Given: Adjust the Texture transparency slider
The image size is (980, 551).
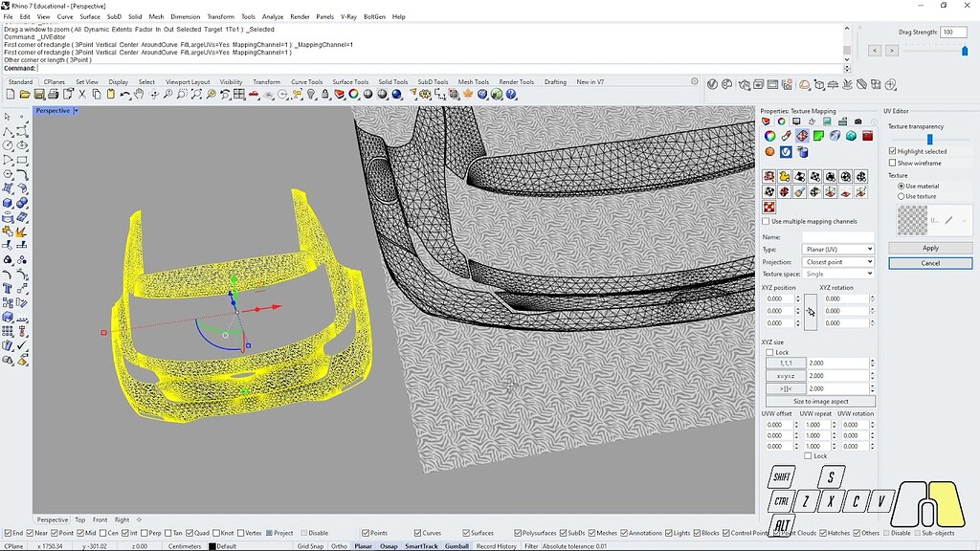Looking at the screenshot, I should 929,139.
